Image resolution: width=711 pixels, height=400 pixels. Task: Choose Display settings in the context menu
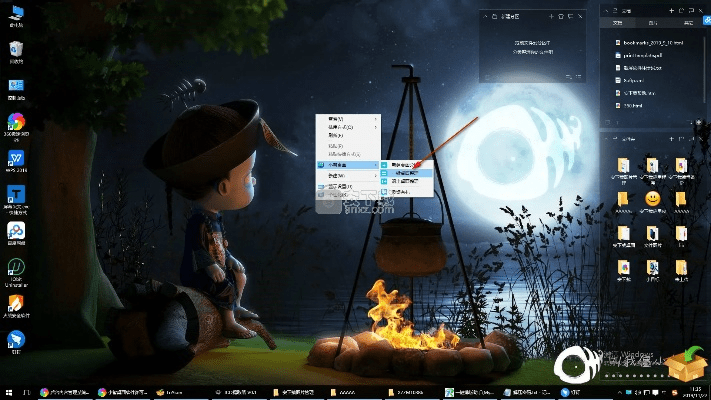347,186
